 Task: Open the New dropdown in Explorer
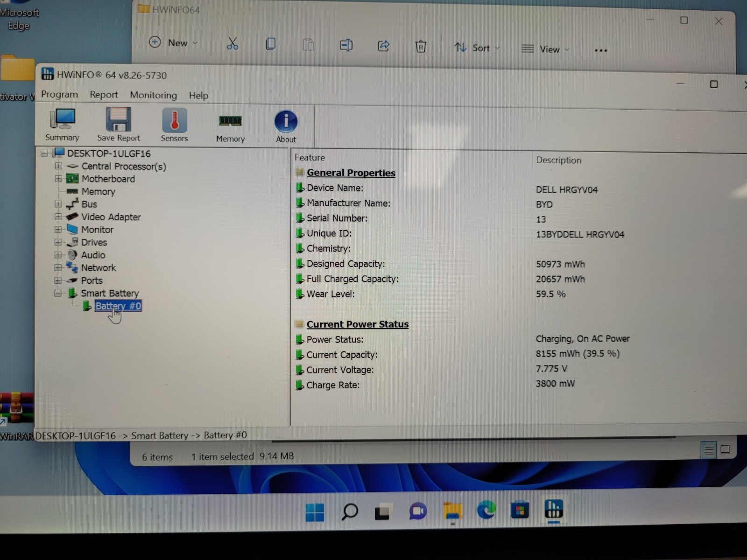(173, 42)
